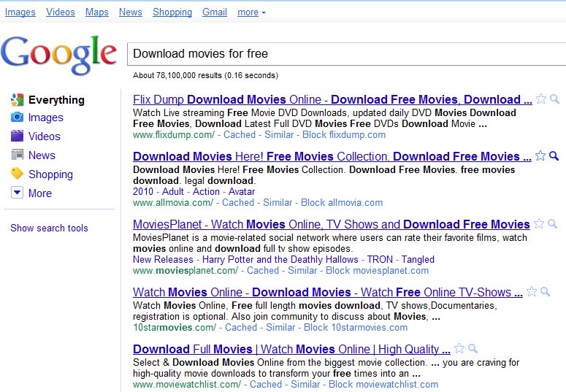Star the 10starmovies Watch Movies Online result
Viewport: 566px width, 392px height.
tap(532, 291)
